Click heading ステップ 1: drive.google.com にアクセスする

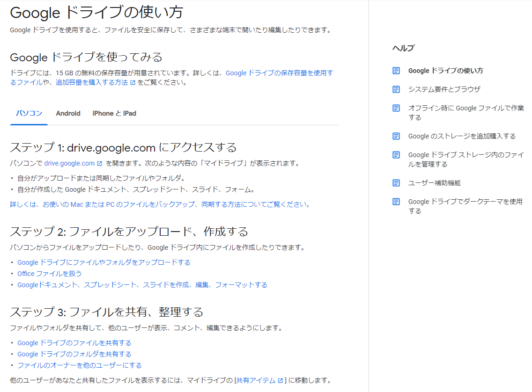pos(123,147)
